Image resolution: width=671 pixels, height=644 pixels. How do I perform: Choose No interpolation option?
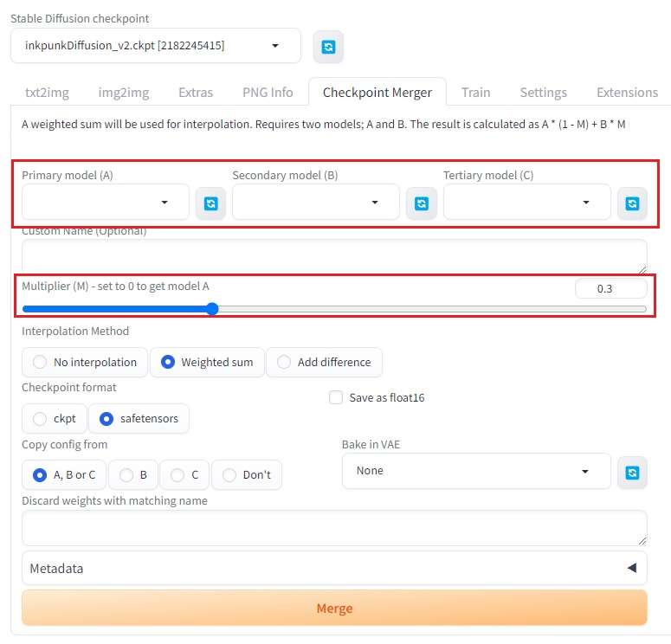click(84, 363)
